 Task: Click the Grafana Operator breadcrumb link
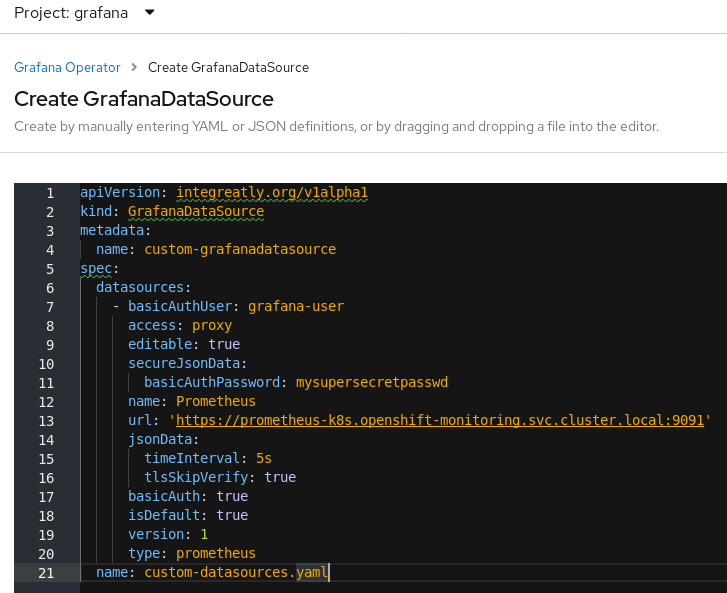click(x=67, y=67)
